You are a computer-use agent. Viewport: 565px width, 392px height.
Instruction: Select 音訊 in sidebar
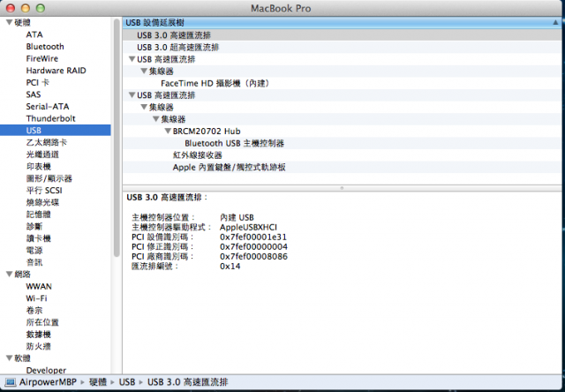point(34,262)
